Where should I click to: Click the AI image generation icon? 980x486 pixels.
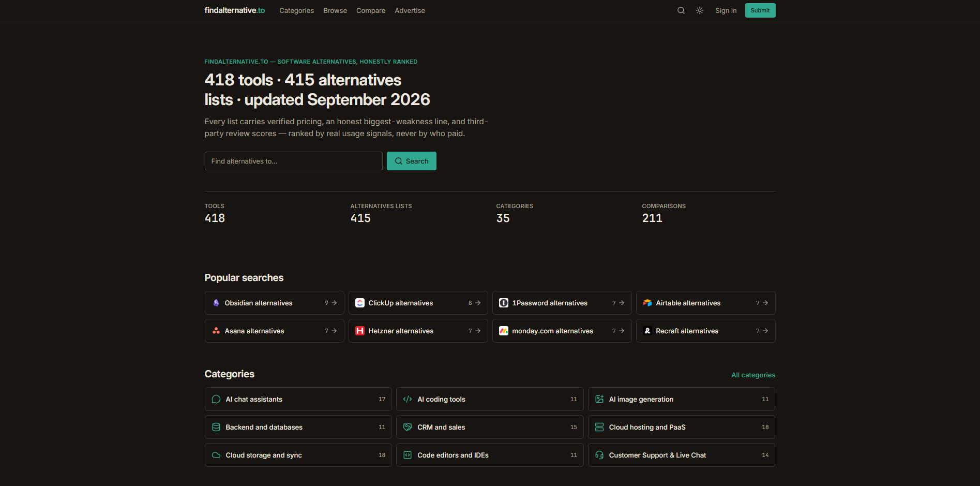[x=599, y=399]
